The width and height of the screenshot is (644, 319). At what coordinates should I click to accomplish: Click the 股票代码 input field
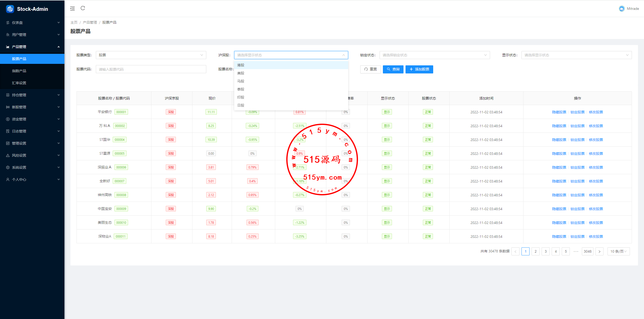coord(151,69)
